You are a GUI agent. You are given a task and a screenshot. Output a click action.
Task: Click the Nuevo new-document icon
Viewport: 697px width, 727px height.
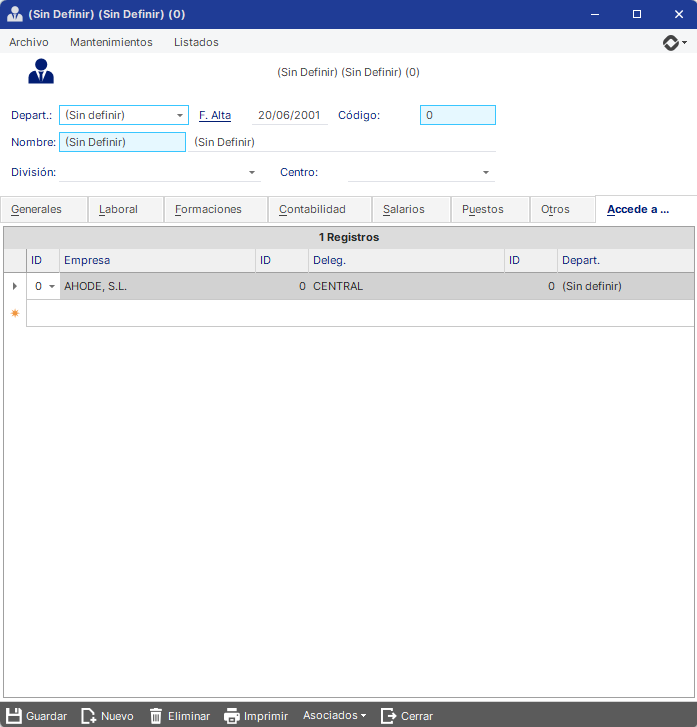point(88,716)
